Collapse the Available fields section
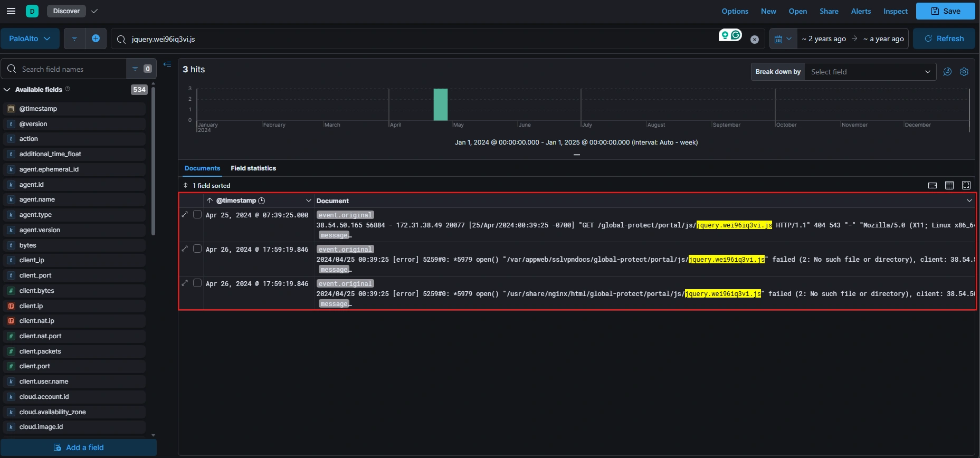 click(x=7, y=90)
